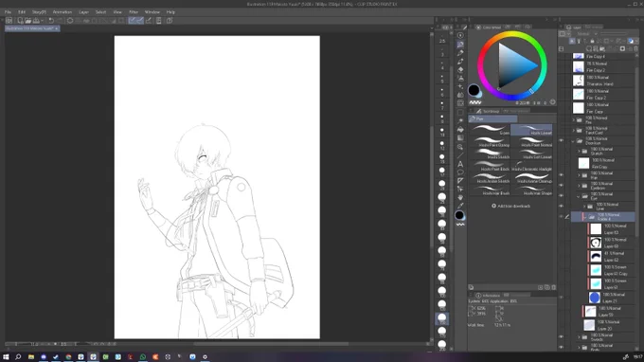Screen dimensions: 644x362
Task: Choose the Hoshi Anime Cleanup brush
Action: click(531, 178)
